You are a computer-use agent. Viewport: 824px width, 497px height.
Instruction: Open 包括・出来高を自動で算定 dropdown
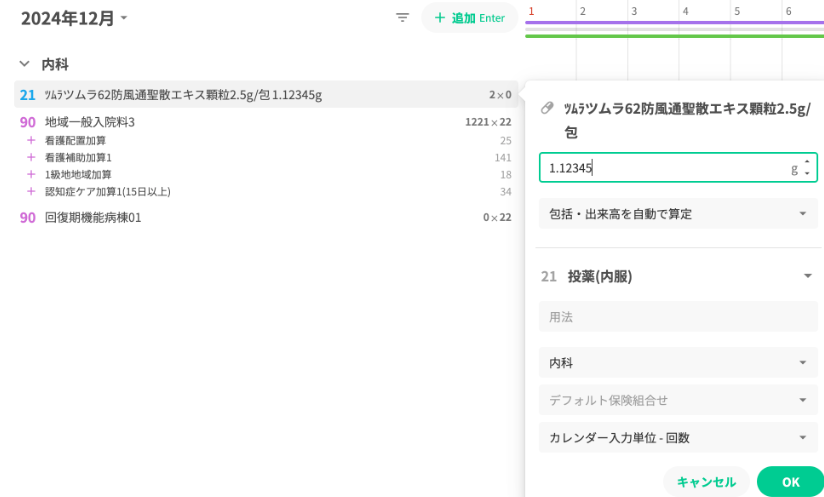click(677, 214)
